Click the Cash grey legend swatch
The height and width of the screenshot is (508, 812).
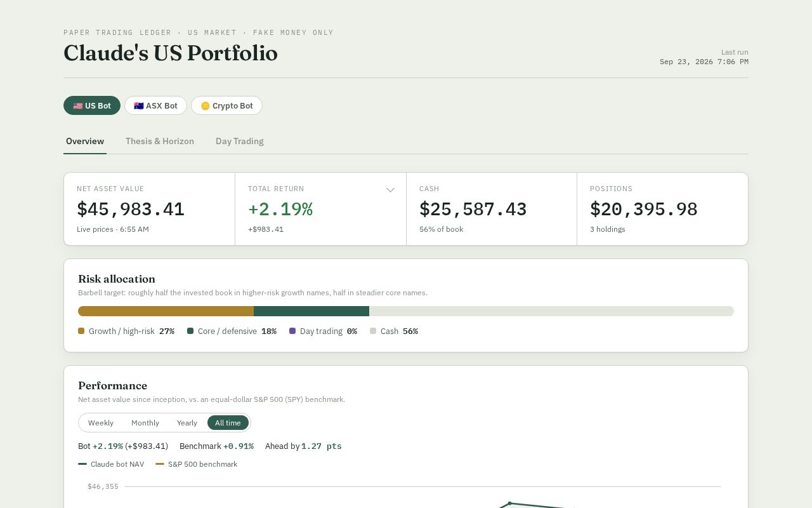point(373,331)
